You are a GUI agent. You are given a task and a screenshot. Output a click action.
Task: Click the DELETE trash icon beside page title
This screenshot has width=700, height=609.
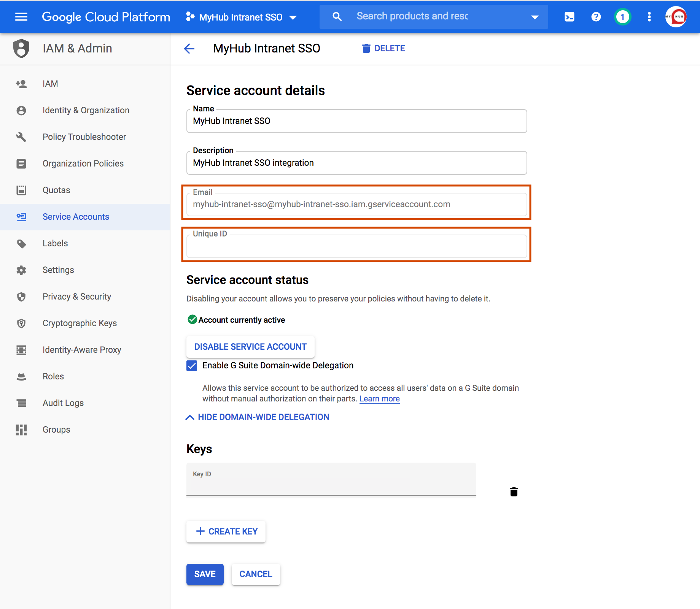click(x=366, y=48)
